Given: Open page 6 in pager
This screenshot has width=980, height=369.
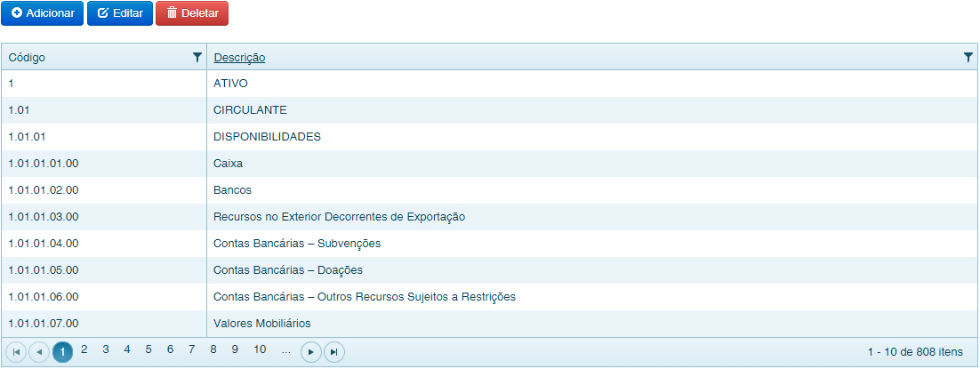Looking at the screenshot, I should (x=170, y=349).
